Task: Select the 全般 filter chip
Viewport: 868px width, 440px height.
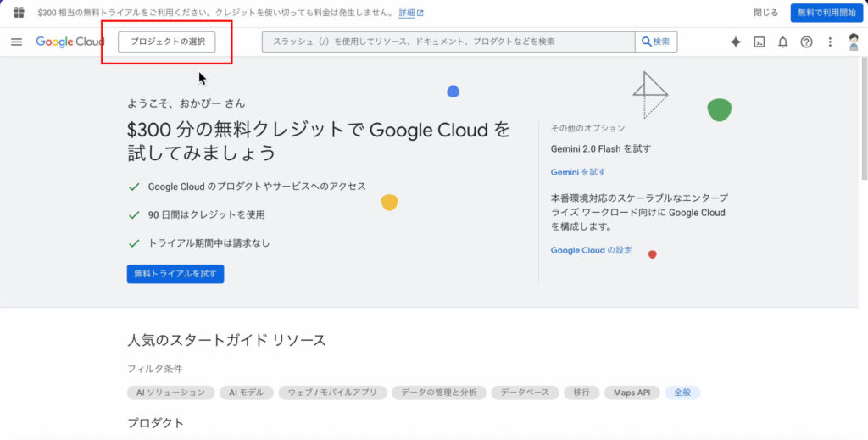Action: coord(682,393)
